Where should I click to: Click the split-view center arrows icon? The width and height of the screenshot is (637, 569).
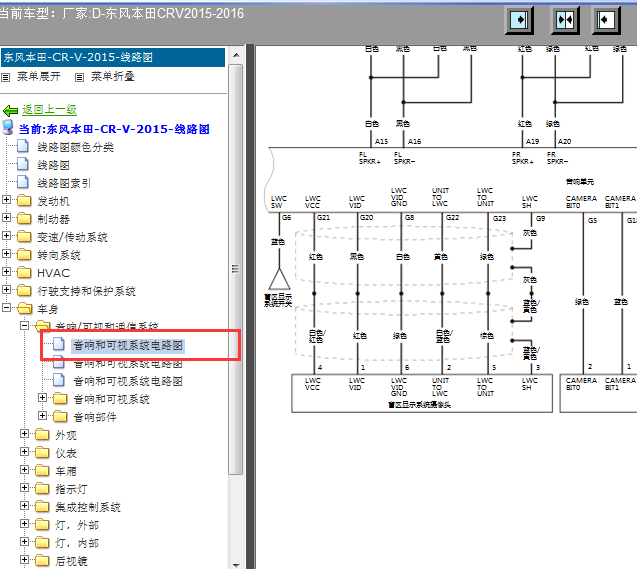click(565, 20)
